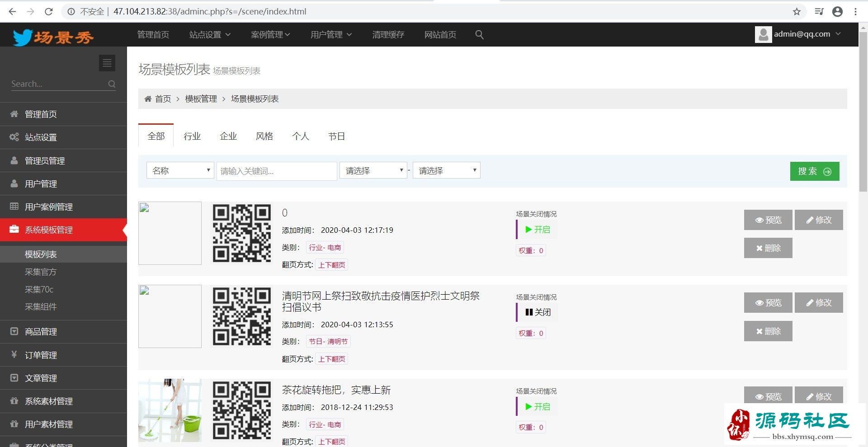The height and width of the screenshot is (447, 868).
Task: Click the user icon beside sidebar 用户管理
Action: coord(14,184)
